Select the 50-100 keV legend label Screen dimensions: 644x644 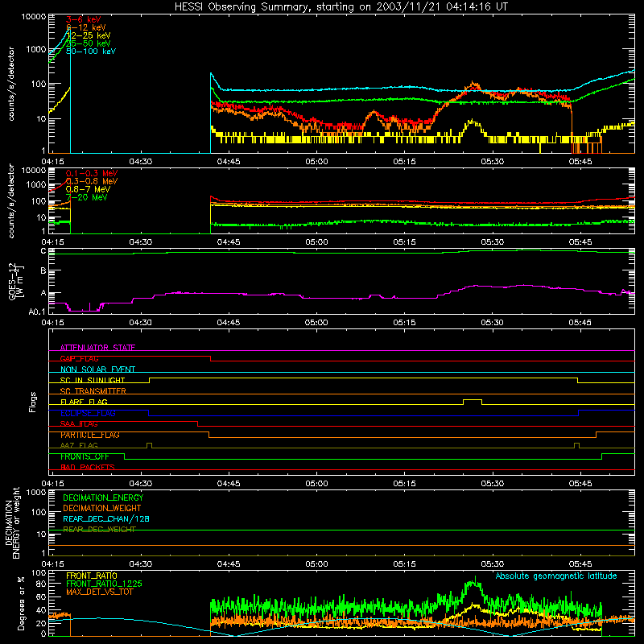point(91,51)
